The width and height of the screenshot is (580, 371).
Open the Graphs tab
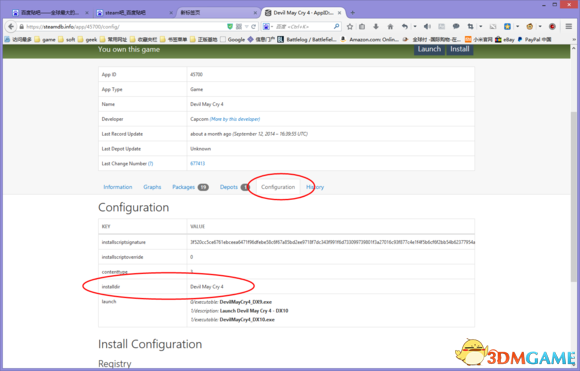(x=152, y=187)
